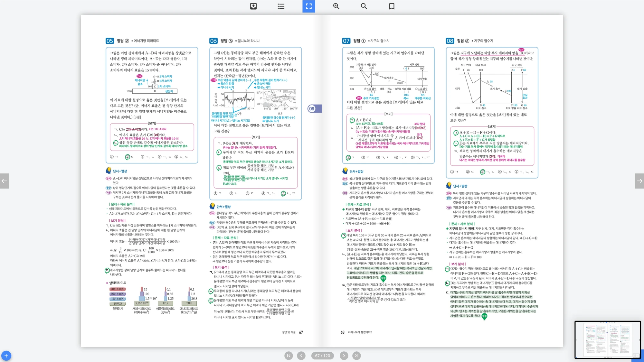Click question number 06 badge
644x362 pixels.
coord(213,41)
